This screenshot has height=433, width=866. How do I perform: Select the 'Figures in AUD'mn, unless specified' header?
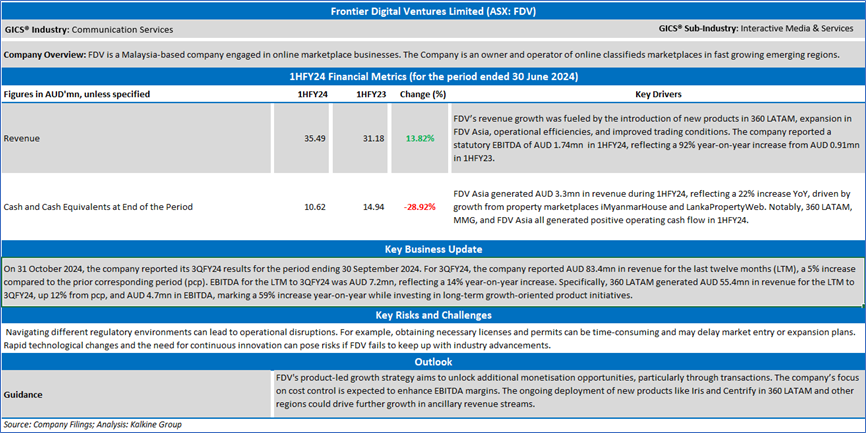77,94
